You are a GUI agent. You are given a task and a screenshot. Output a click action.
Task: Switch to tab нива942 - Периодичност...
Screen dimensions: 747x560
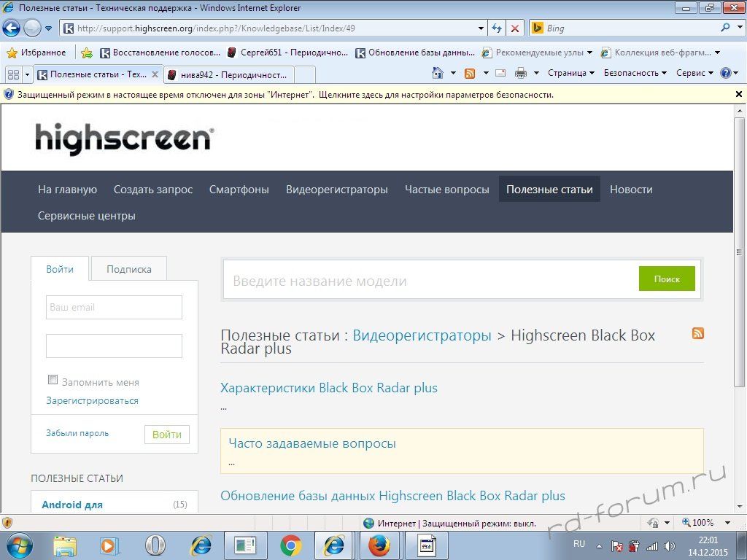(x=228, y=75)
